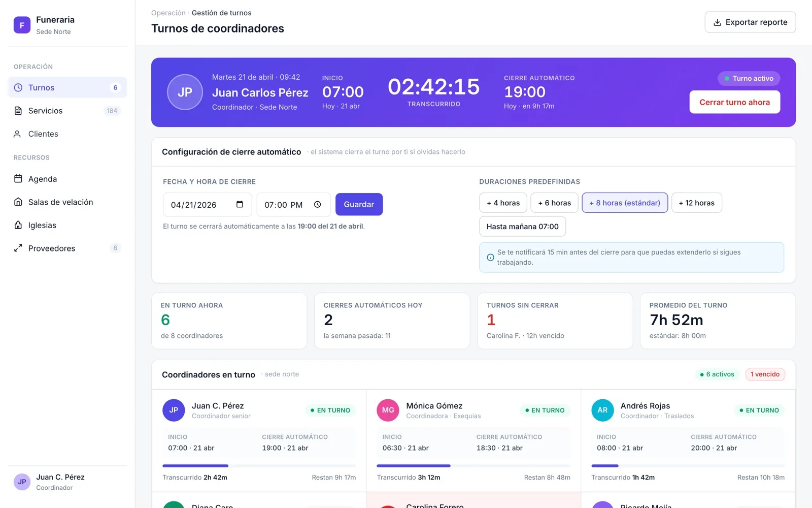The image size is (812, 508).
Task: Select the + 4 horas preset
Action: click(503, 203)
